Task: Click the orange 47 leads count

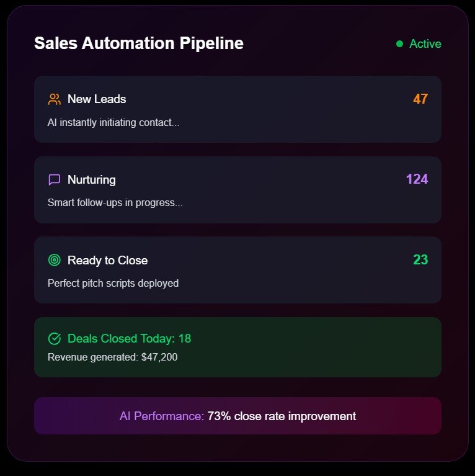Action: [x=420, y=99]
